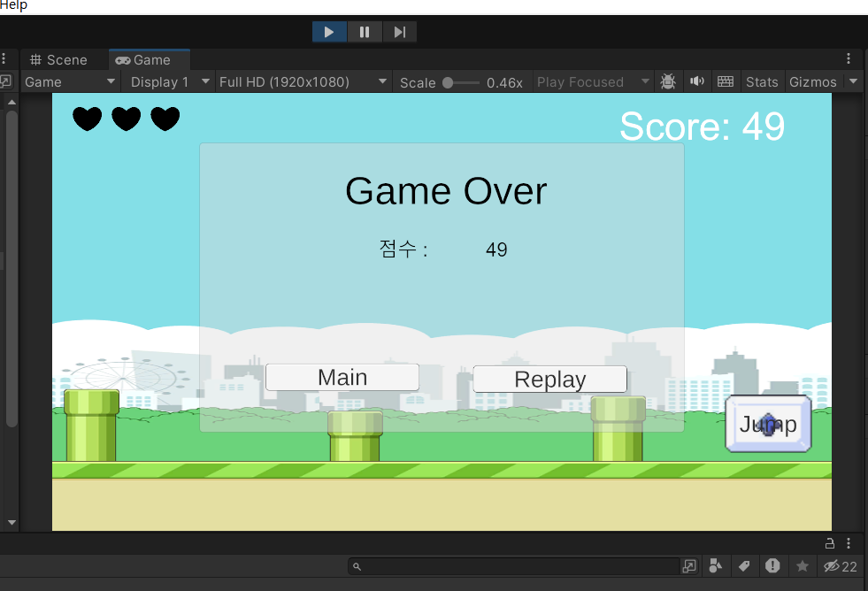Open the Game view type dropdown

[x=70, y=82]
